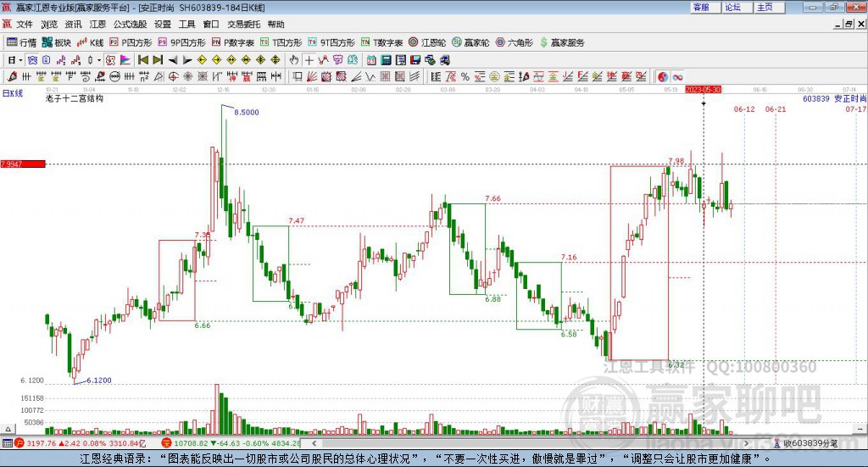Open the 浏览 menu

coord(48,25)
